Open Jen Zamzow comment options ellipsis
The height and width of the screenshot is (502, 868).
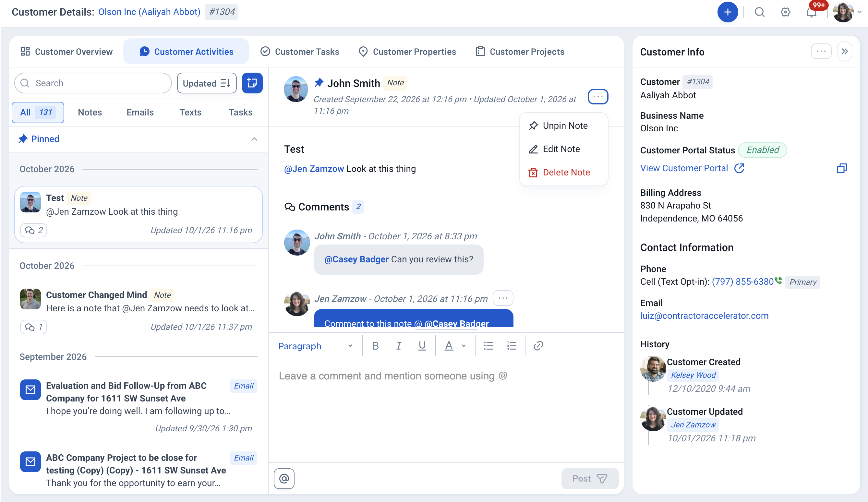(503, 298)
